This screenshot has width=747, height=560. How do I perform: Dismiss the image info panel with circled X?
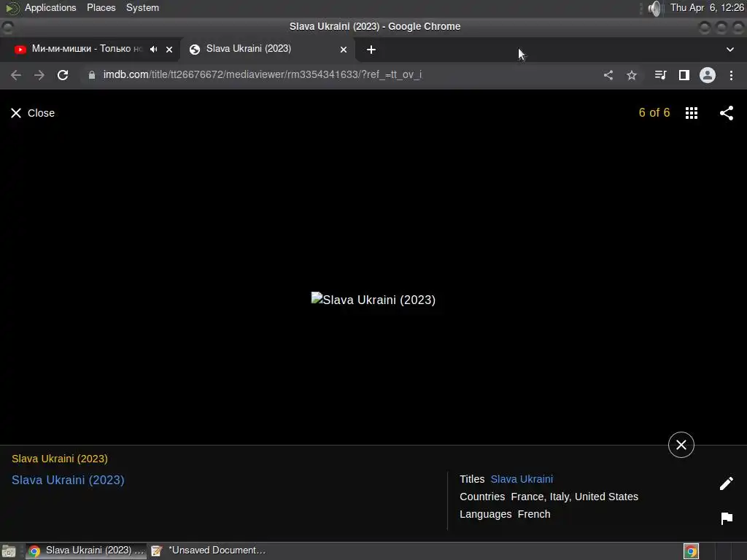click(x=681, y=445)
